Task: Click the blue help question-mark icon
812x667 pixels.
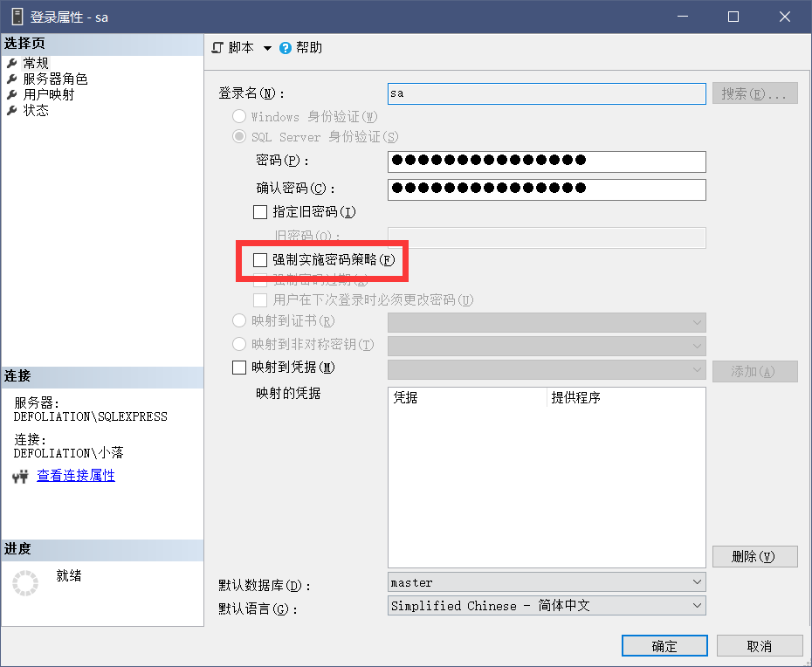Action: point(286,48)
